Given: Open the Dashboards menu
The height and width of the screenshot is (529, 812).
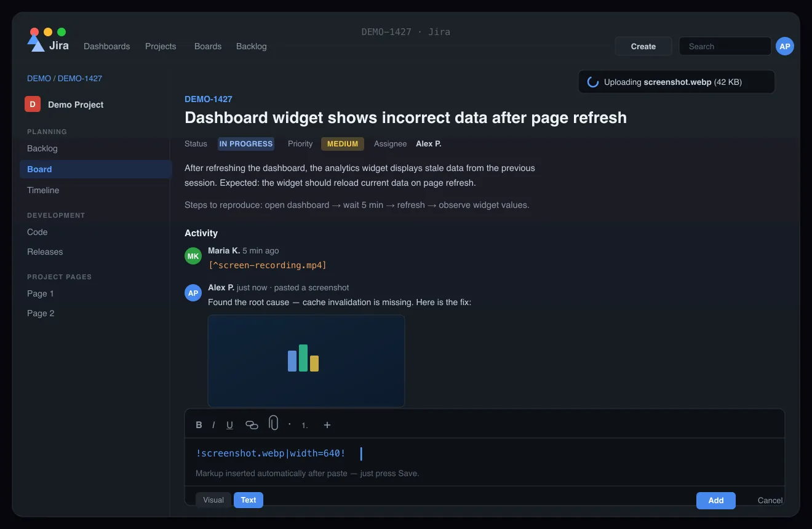Looking at the screenshot, I should [x=107, y=46].
